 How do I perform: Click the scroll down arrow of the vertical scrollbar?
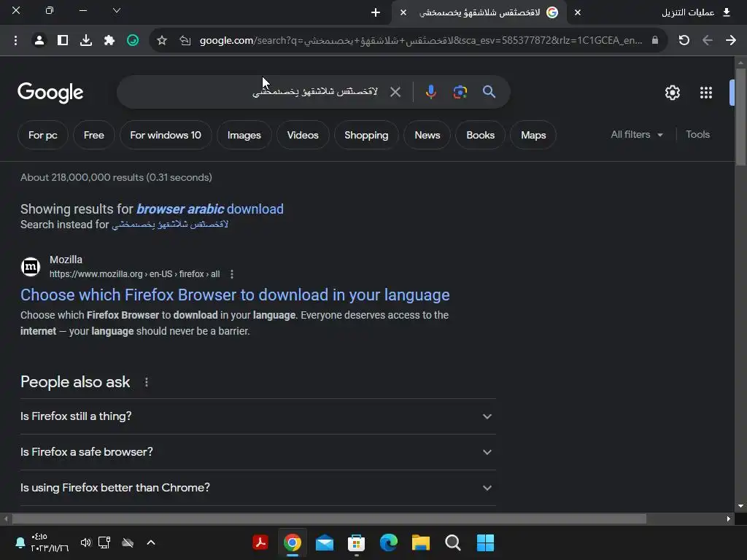(x=740, y=506)
